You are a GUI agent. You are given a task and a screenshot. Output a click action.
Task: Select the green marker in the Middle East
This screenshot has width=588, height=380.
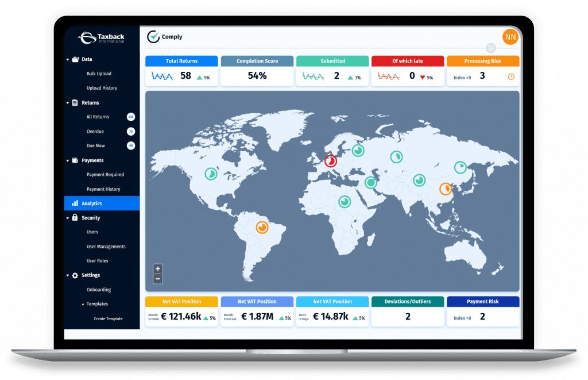371,182
